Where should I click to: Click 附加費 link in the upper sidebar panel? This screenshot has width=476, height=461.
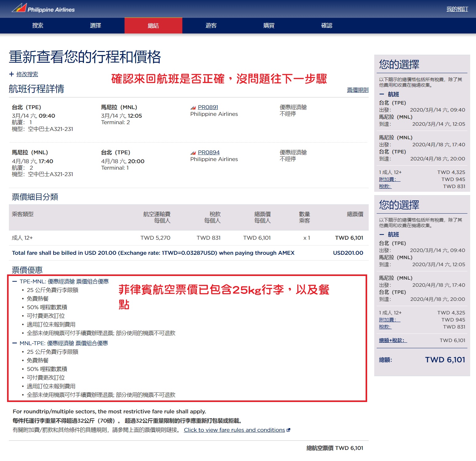point(389,179)
